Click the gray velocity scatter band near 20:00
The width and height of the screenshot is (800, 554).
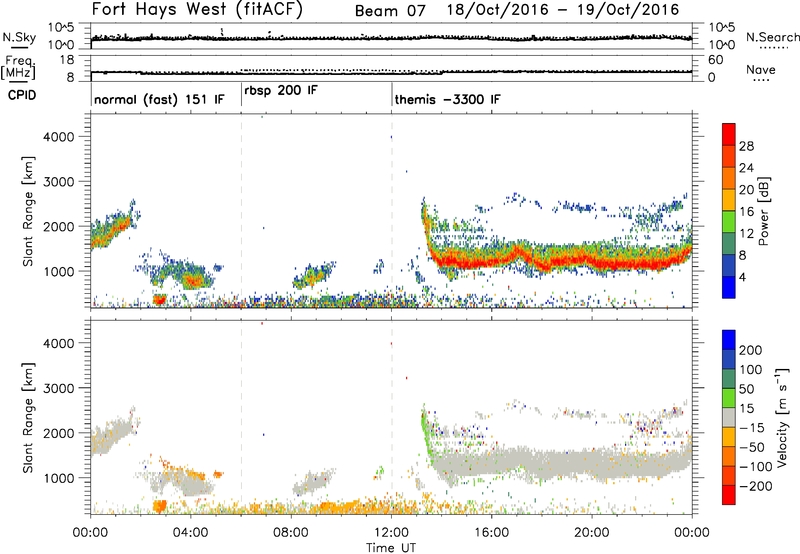tap(592, 463)
